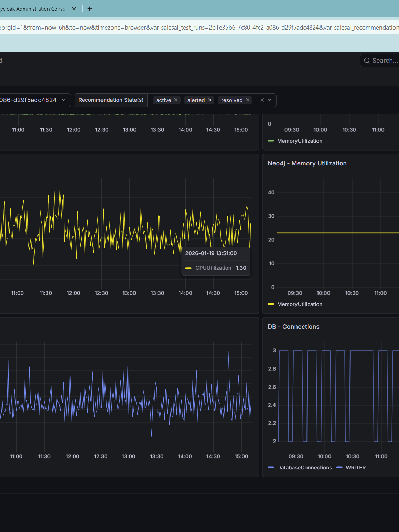Expand the Recommendation State(s) dropdown chevron
The image size is (399, 532).
(270, 100)
